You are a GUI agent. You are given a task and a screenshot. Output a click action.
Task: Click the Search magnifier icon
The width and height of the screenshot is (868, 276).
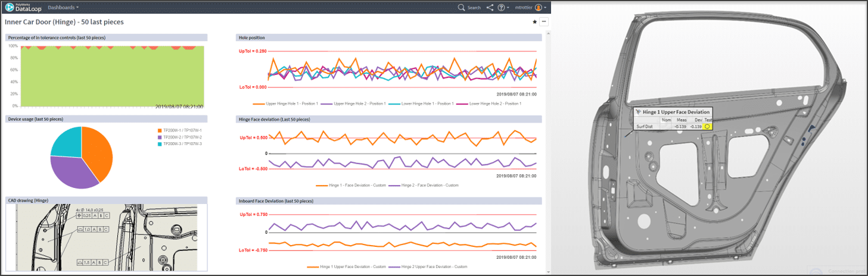pos(462,8)
